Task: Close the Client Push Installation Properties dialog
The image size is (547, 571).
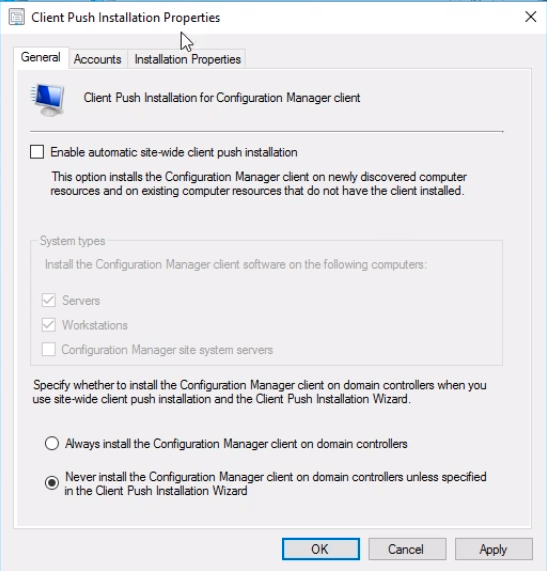Action: (530, 17)
